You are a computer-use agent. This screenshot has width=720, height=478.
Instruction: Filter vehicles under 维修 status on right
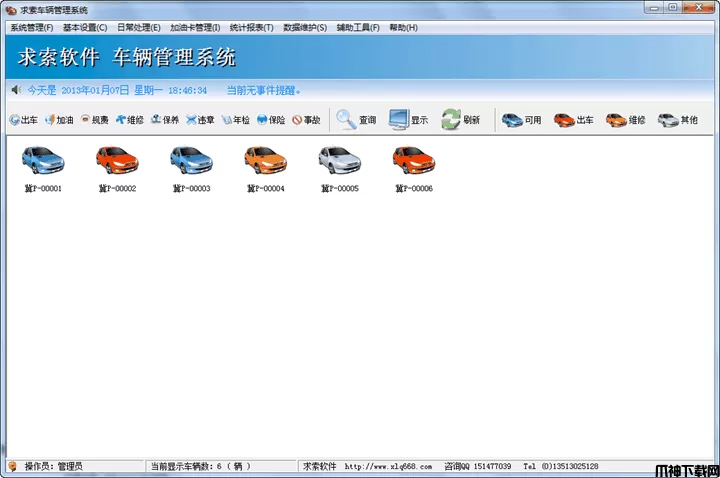[625, 120]
